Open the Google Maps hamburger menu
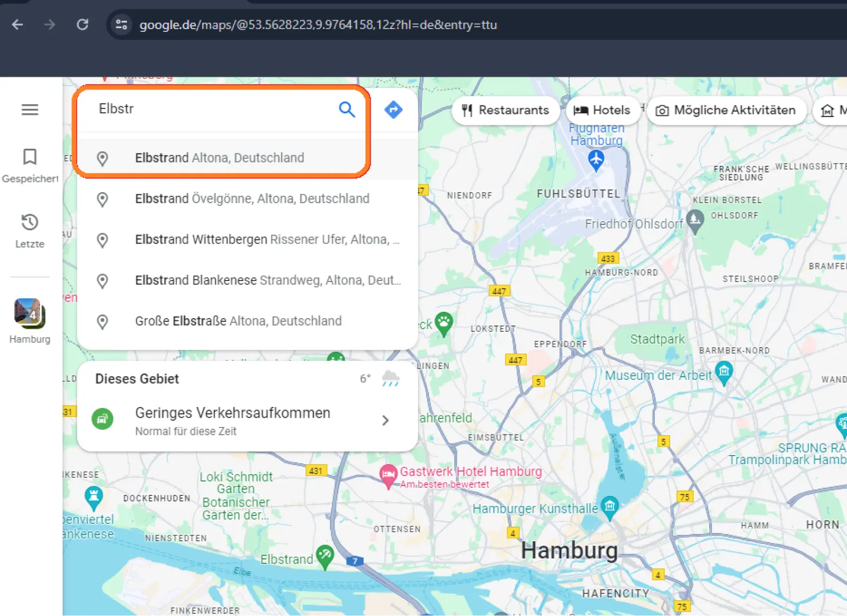 pyautogui.click(x=30, y=110)
